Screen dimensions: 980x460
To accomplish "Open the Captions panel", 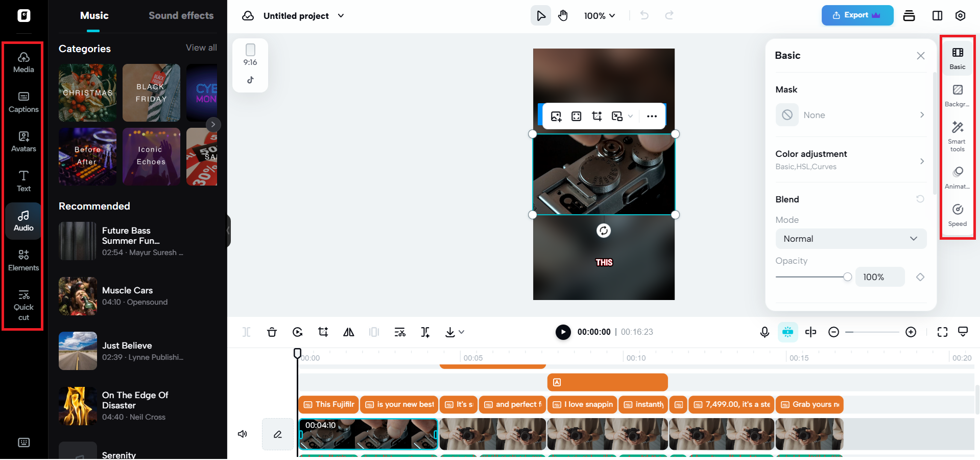I will pos(23,101).
